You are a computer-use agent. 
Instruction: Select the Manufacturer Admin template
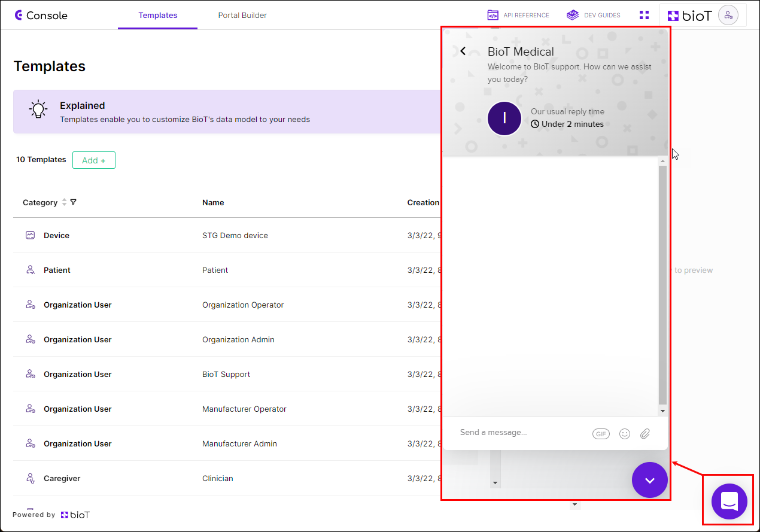click(239, 443)
